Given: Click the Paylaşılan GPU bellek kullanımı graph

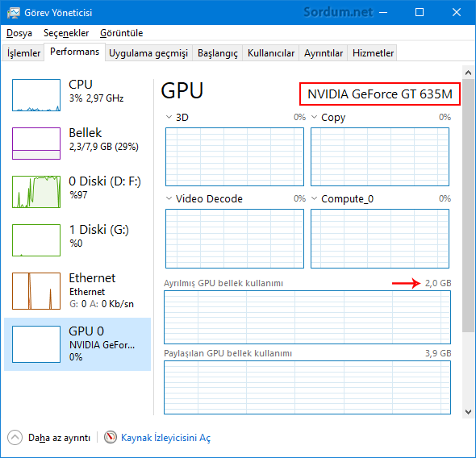Looking at the screenshot, I should tap(307, 388).
